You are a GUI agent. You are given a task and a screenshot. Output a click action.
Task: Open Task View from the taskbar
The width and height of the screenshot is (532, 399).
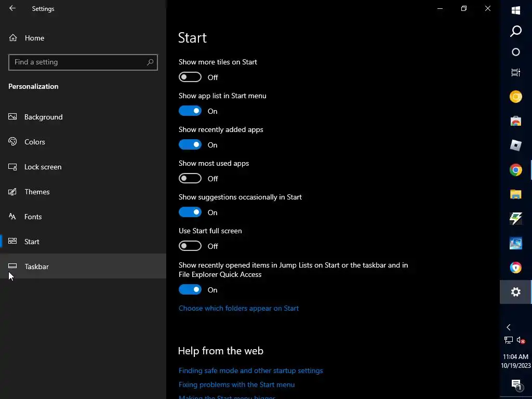pyautogui.click(x=516, y=73)
